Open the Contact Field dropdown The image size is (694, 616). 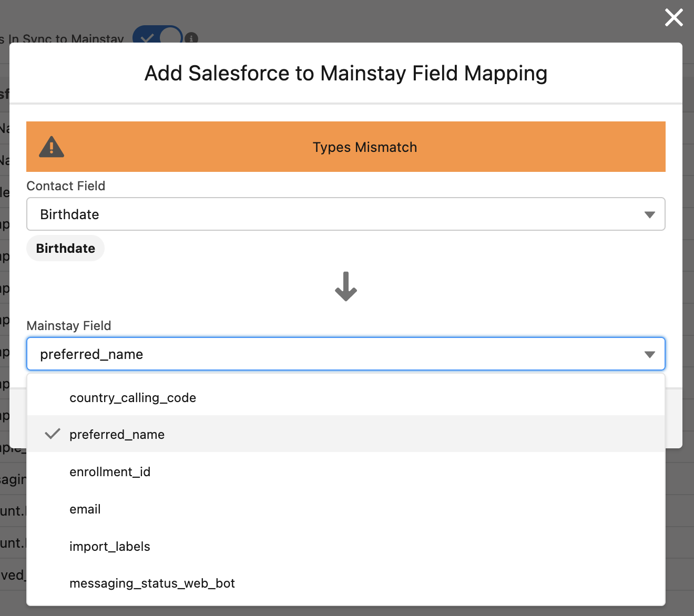coord(346,214)
